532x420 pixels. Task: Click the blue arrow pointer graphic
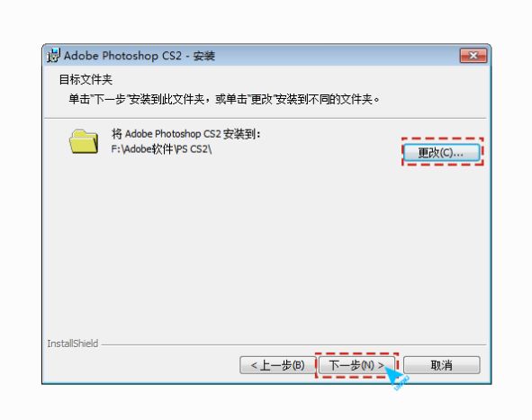tap(396, 377)
